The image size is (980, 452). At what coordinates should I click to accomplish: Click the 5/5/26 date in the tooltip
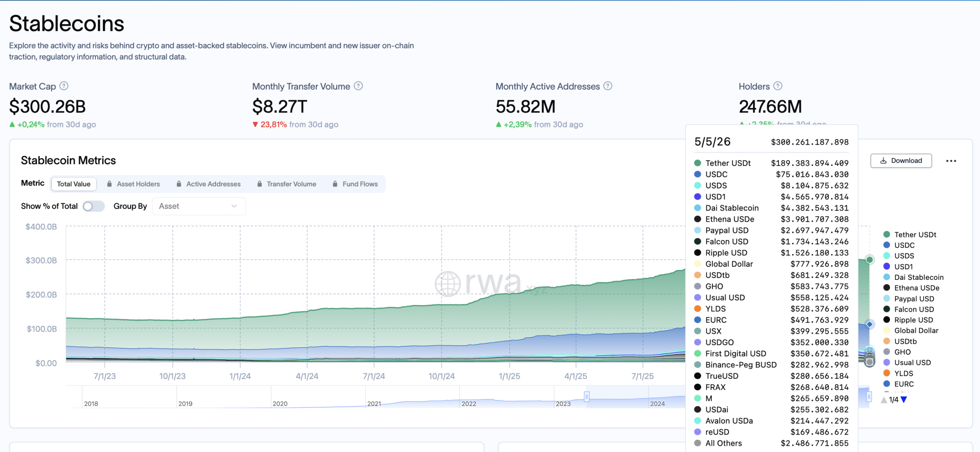[x=712, y=142]
